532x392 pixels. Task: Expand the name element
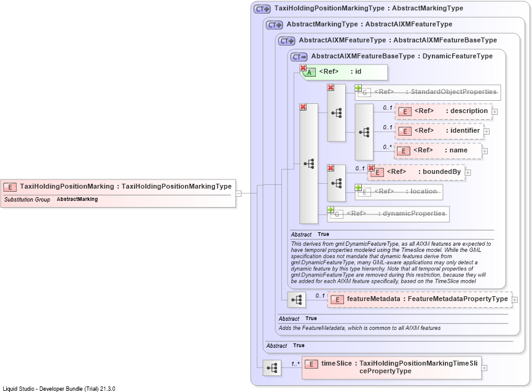coord(485,151)
